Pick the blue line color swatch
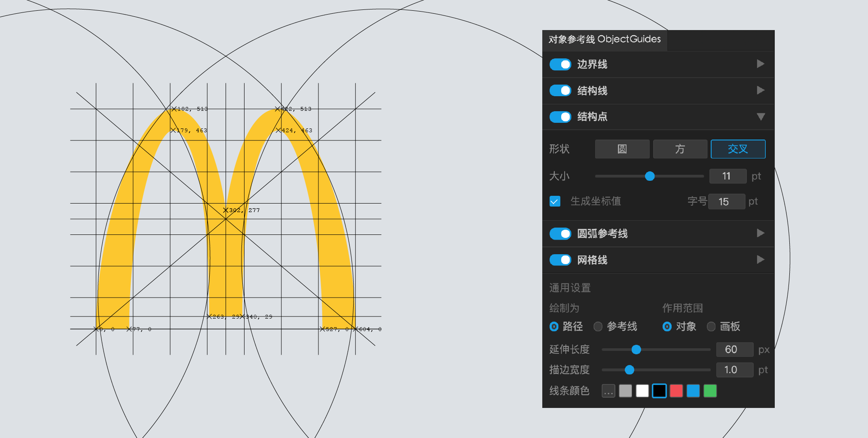 click(x=693, y=391)
